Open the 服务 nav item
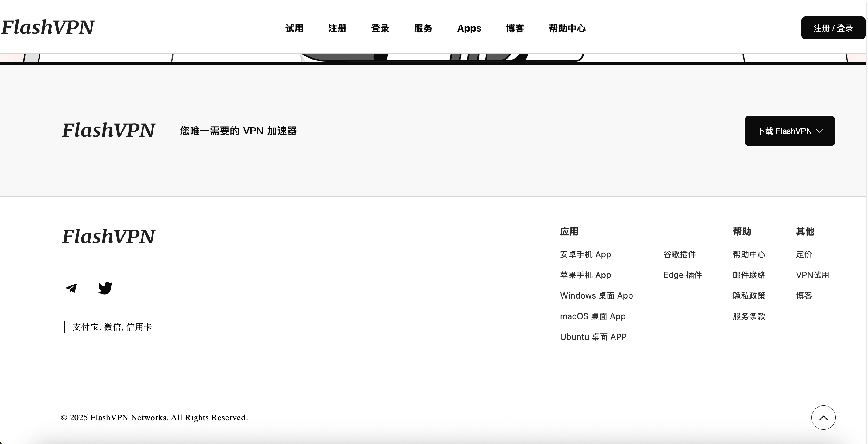The image size is (868, 444). point(423,28)
